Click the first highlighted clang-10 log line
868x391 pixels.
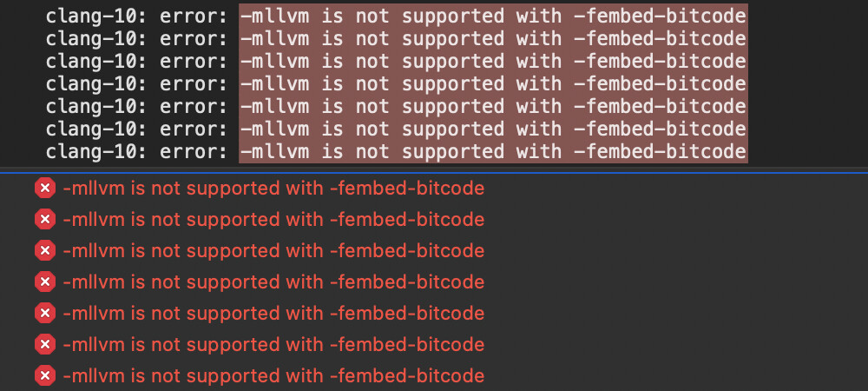click(492, 16)
